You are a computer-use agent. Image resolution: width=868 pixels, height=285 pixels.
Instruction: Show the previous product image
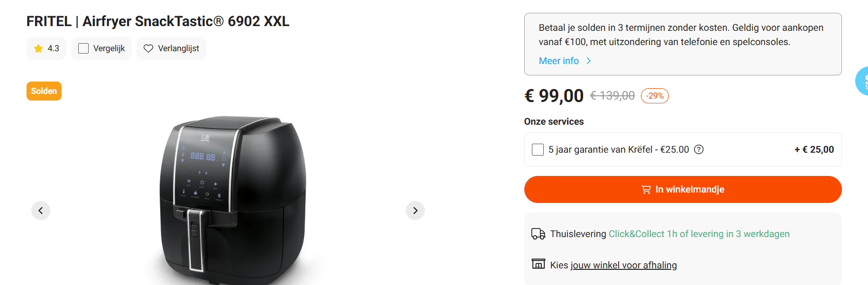click(x=41, y=211)
